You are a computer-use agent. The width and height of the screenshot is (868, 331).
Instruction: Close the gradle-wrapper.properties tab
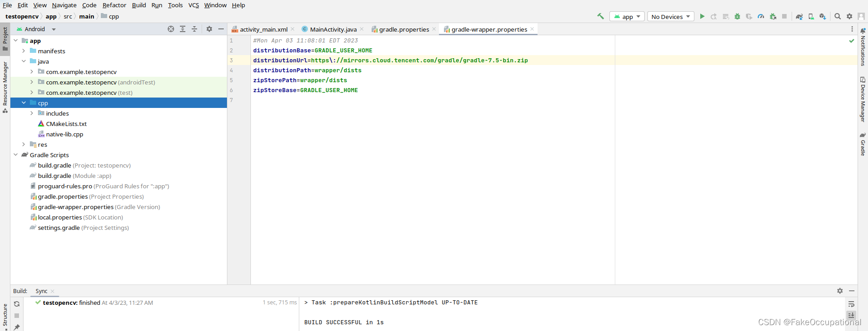coord(532,29)
